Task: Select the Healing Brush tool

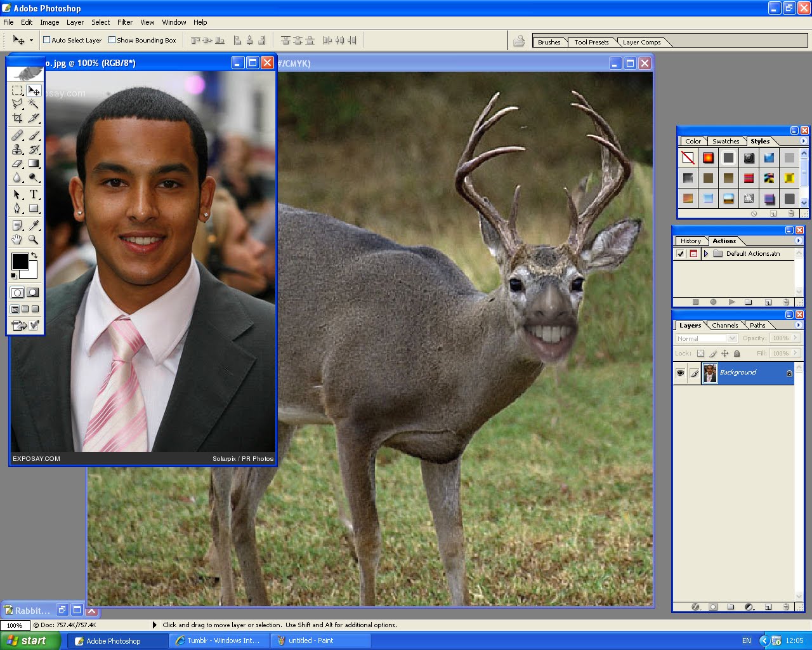Action: (x=17, y=135)
